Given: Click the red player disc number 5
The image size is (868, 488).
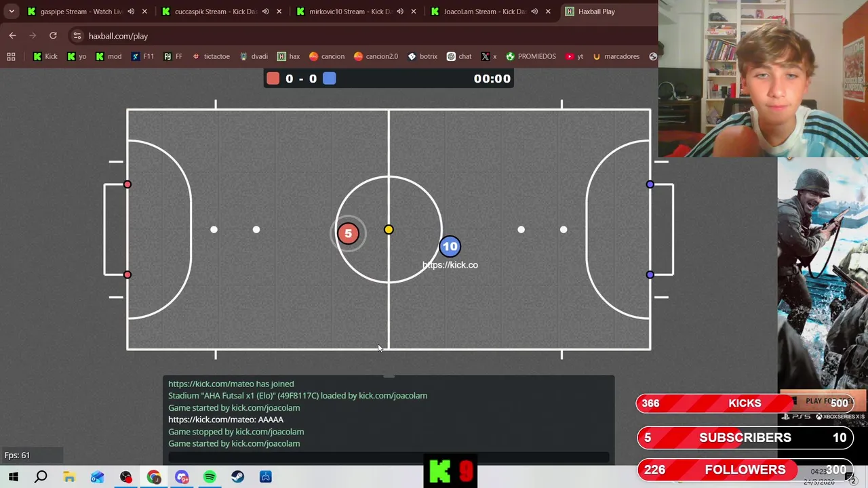Looking at the screenshot, I should 348,234.
